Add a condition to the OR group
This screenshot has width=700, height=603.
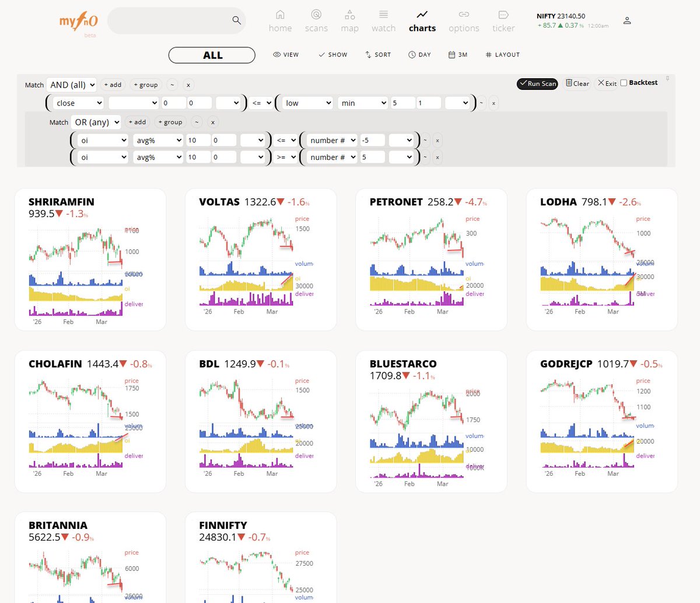click(137, 122)
